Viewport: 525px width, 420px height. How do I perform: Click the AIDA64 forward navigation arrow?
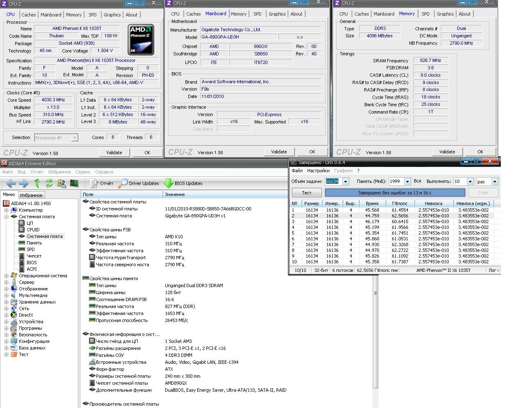pos(23,183)
